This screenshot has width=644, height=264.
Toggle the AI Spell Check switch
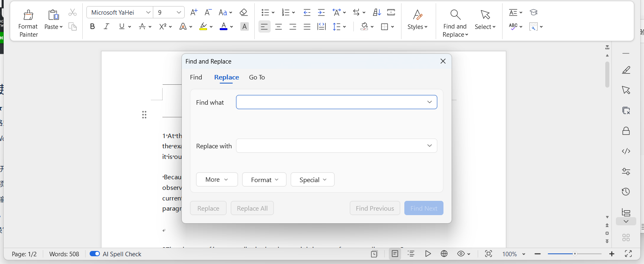tap(95, 254)
